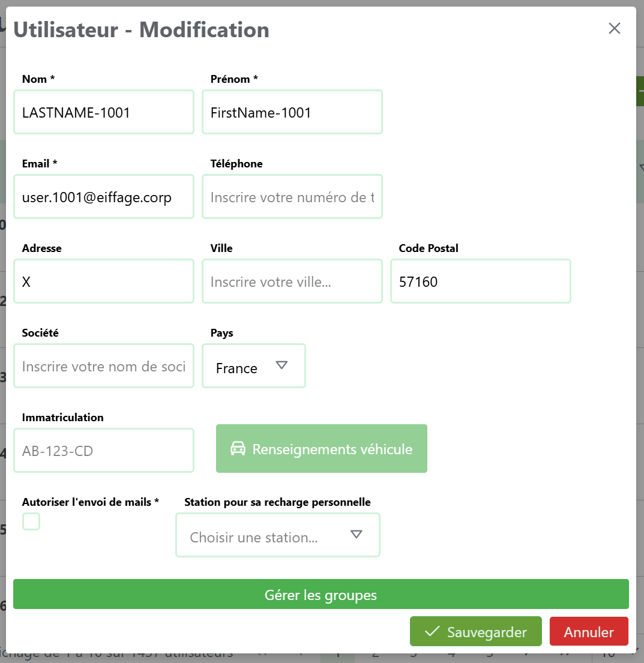Click the checkmark icon on Sauvegarder
Viewport: 644px width, 663px height.
click(x=432, y=632)
